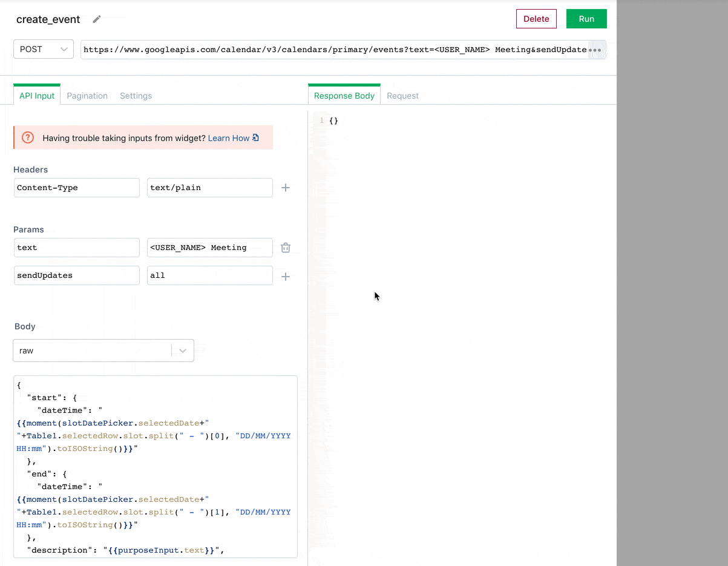Delete the text param with trash icon

tap(286, 248)
